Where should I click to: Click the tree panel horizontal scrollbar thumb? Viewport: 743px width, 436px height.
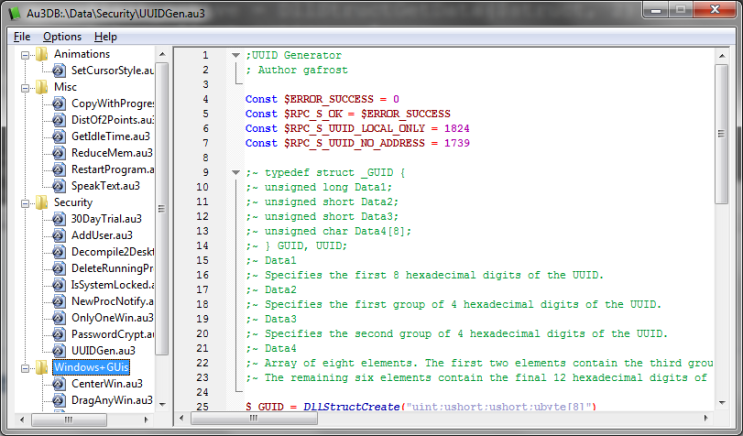click(x=69, y=419)
